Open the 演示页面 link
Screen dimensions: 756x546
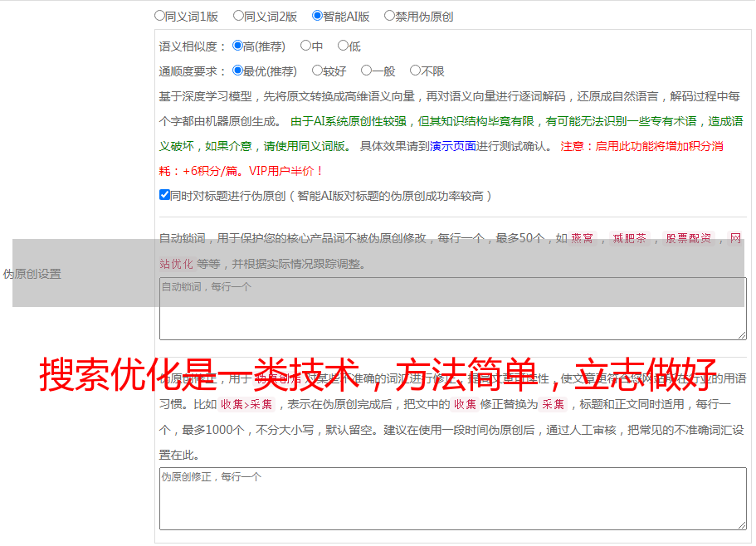click(x=452, y=146)
